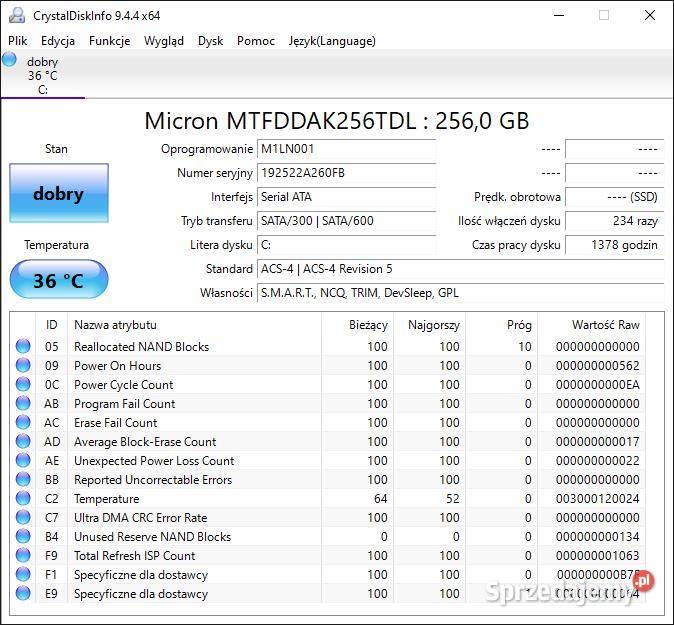Viewport: 674px width, 625px height.
Task: Open the Dysk menu
Action: (x=211, y=41)
